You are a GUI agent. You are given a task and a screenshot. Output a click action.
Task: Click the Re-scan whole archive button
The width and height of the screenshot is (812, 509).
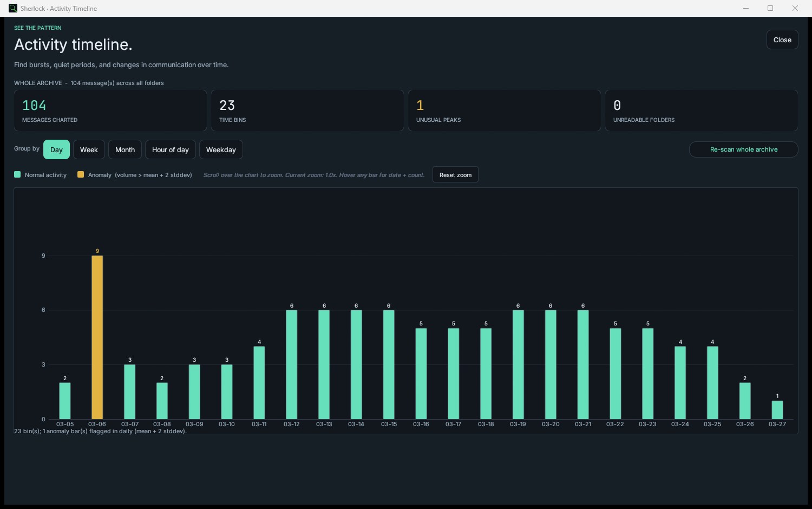coord(743,149)
